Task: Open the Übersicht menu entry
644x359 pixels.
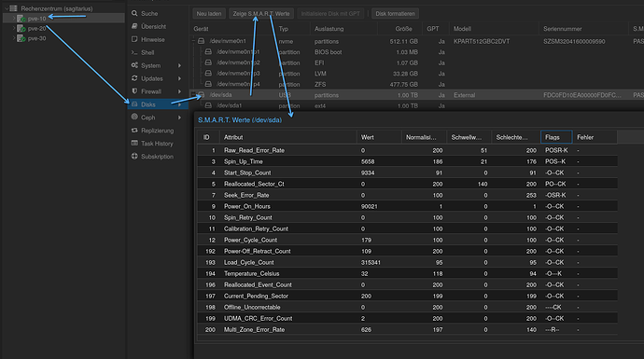Action: 157,27
